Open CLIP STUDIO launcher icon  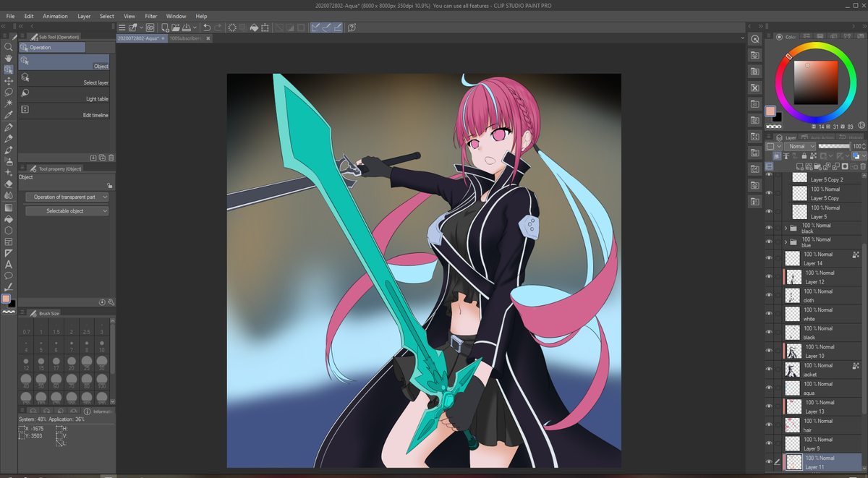pos(150,27)
